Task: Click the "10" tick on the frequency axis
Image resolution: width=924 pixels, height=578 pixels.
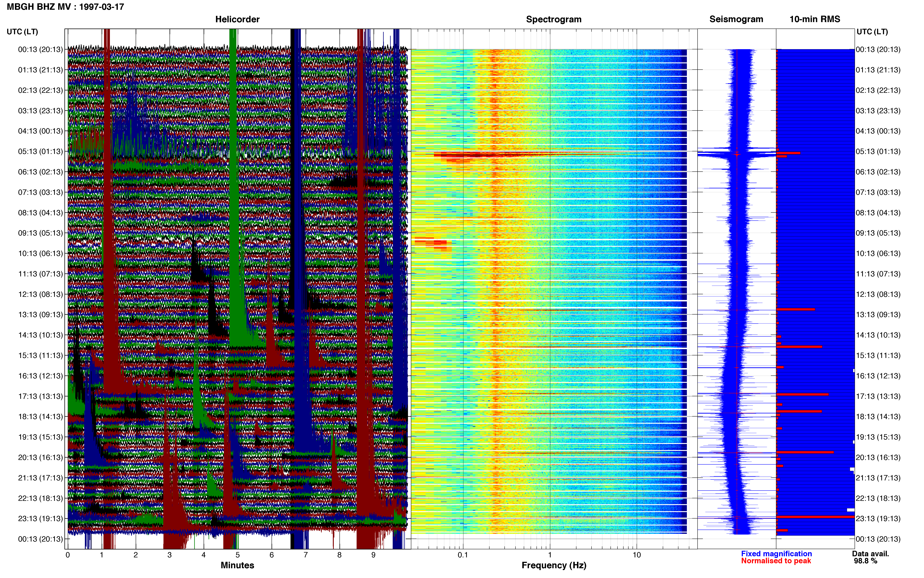Action: point(637,555)
